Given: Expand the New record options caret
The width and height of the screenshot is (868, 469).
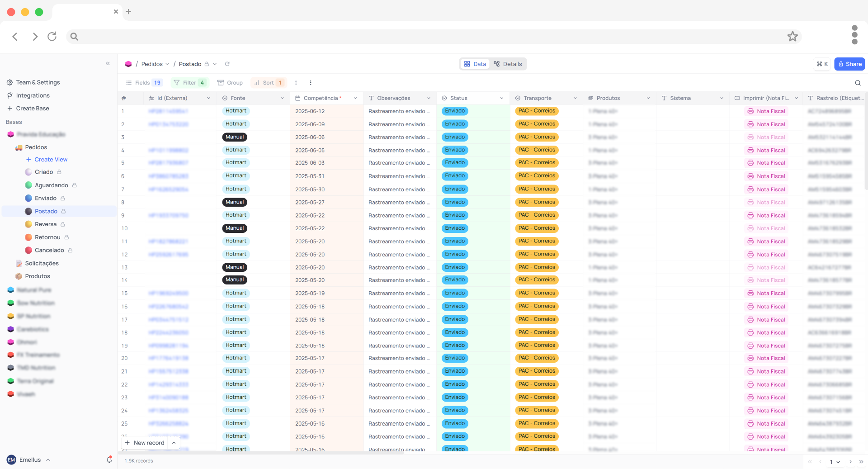Looking at the screenshot, I should pos(174,443).
